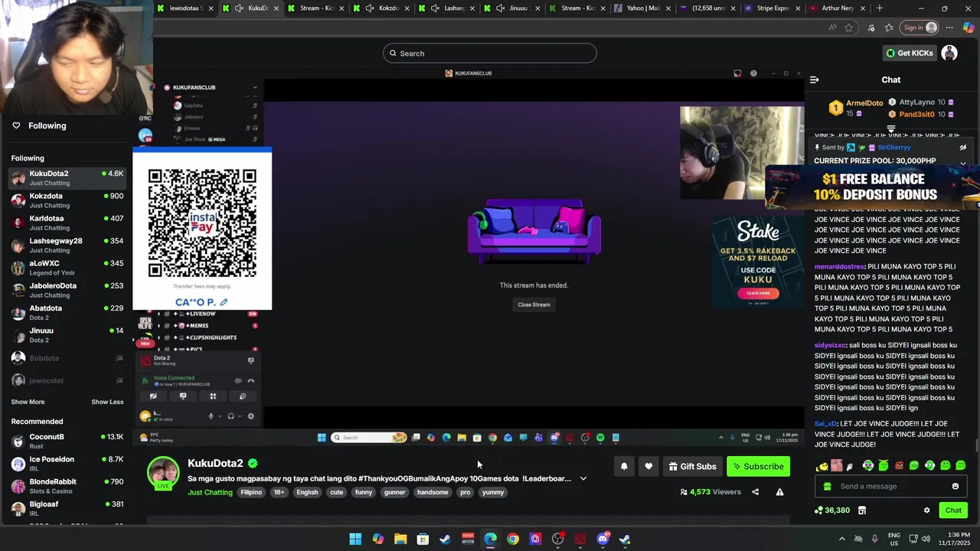Open File Explorer from the taskbar
Viewport: 980px width, 551px height.
pyautogui.click(x=400, y=539)
